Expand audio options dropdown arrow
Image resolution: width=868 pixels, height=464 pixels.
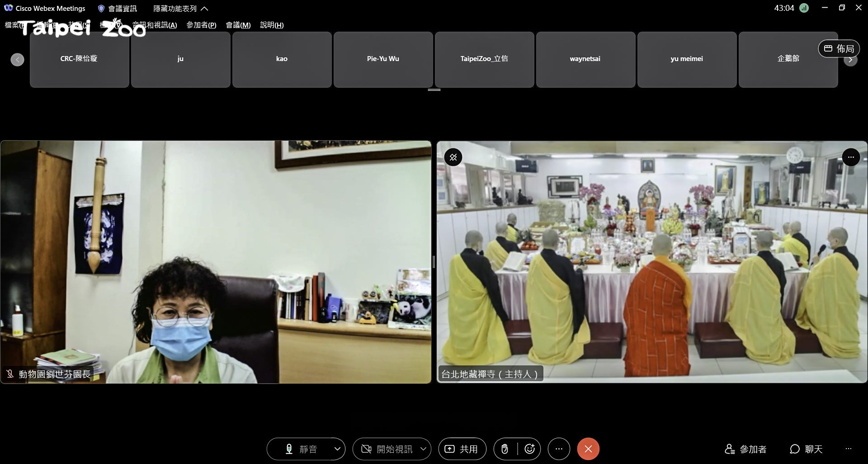pos(337,449)
